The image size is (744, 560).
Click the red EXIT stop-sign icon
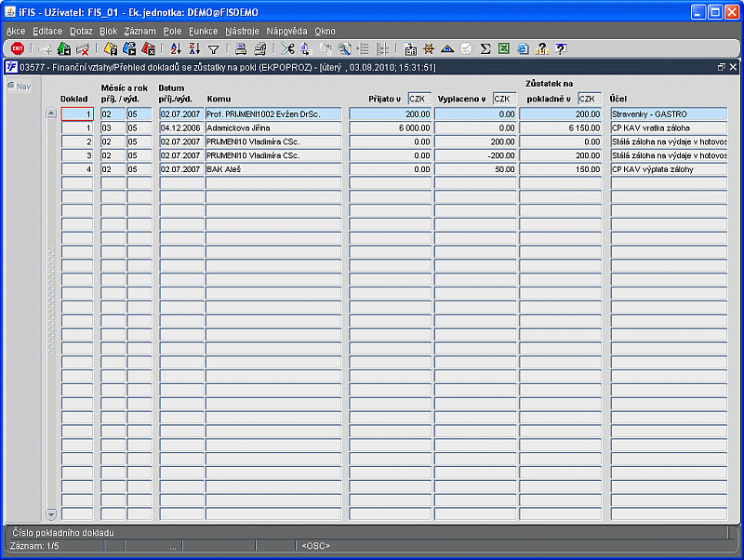[18, 48]
